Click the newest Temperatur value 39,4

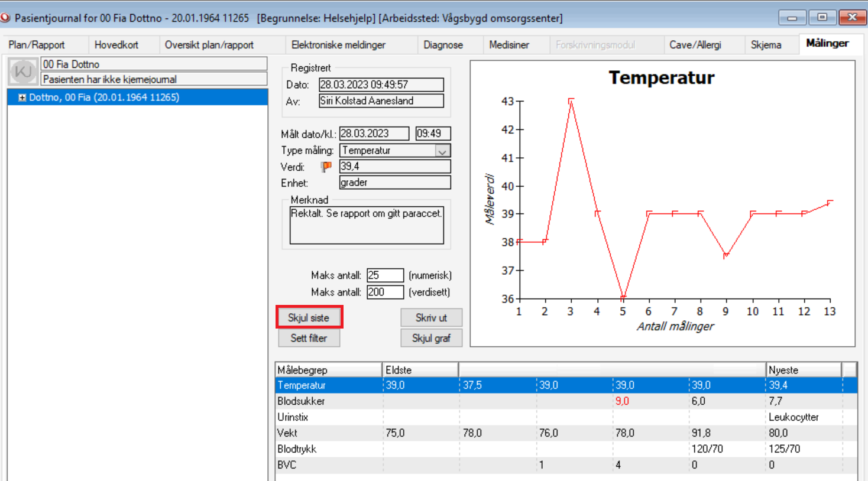778,385
